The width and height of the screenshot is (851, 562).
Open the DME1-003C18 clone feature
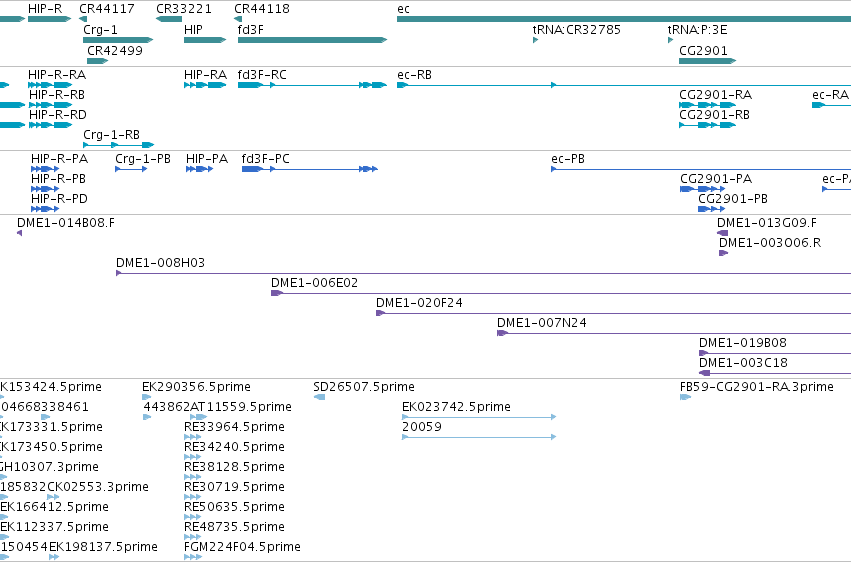coord(775,373)
